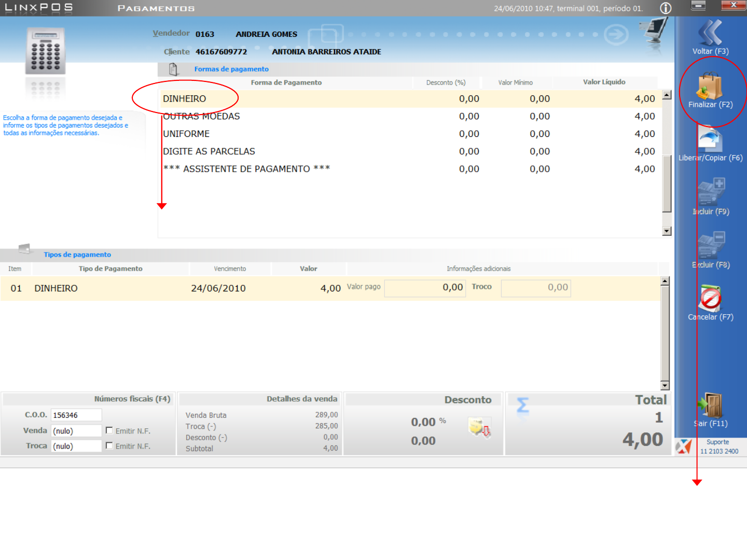Click the Informações adicionais column header

(479, 269)
